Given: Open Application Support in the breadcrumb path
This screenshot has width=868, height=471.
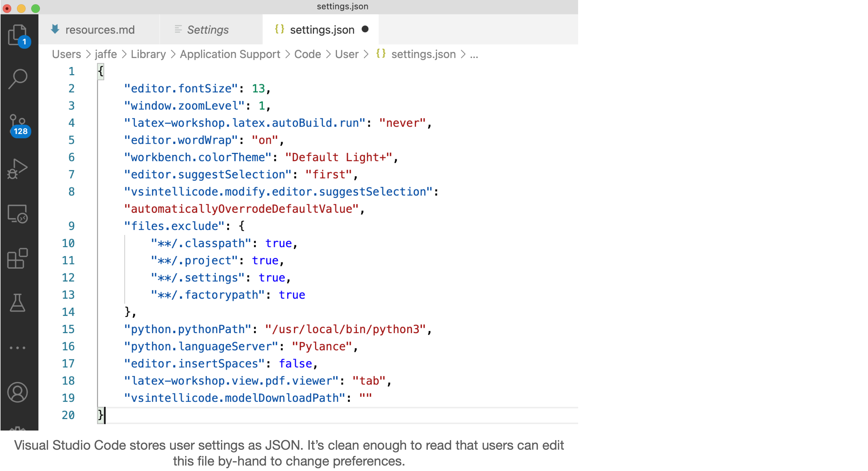Looking at the screenshot, I should 230,54.
